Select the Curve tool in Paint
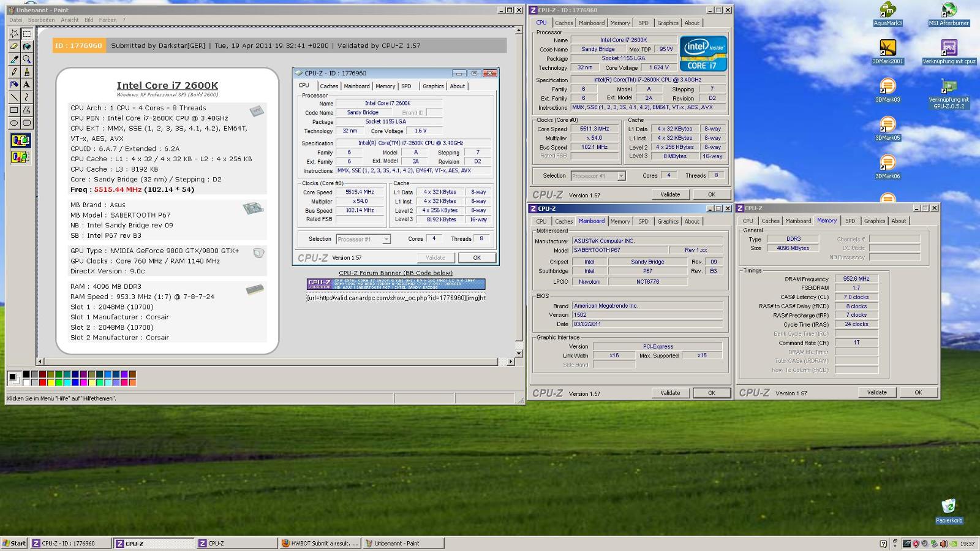Image resolution: width=980 pixels, height=551 pixels. [27, 97]
